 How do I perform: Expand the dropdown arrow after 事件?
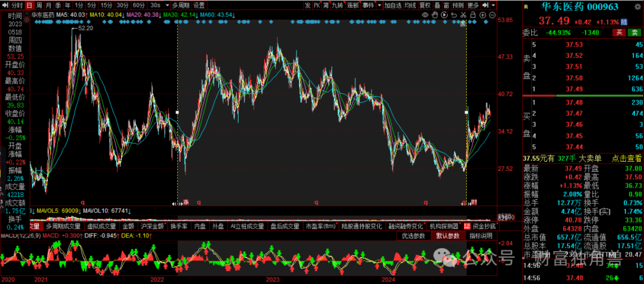point(379,5)
